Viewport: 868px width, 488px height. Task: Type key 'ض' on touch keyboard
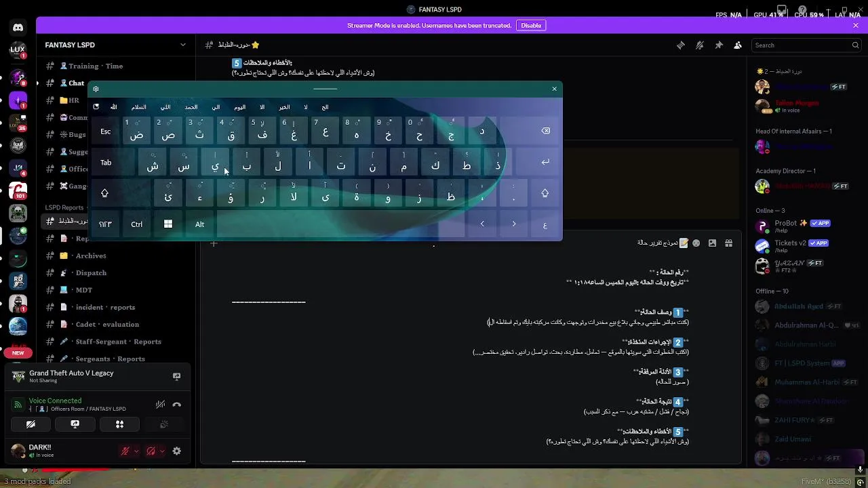click(x=136, y=131)
